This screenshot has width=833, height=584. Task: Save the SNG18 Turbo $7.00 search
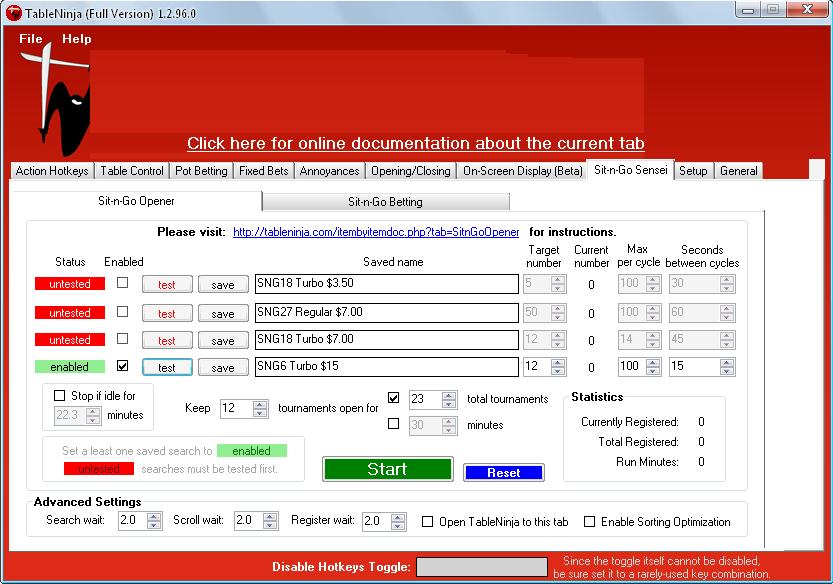223,340
